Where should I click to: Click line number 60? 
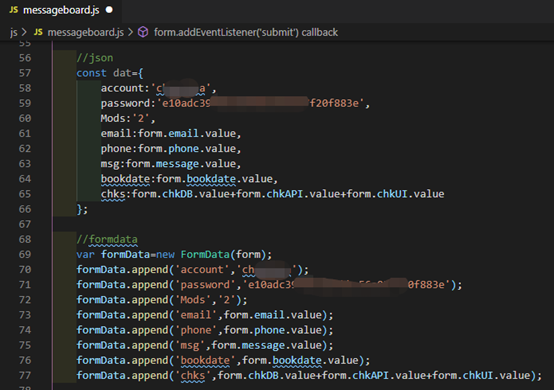click(25, 118)
